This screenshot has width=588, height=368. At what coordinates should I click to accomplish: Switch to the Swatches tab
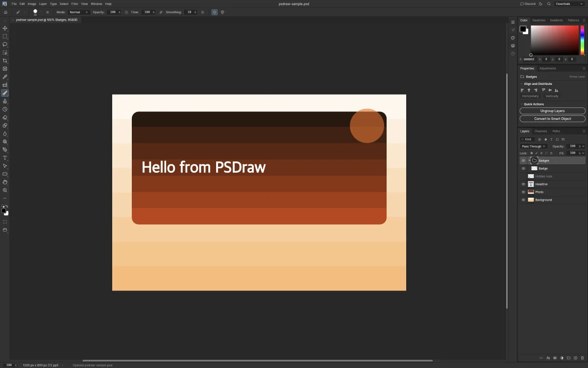(x=539, y=20)
